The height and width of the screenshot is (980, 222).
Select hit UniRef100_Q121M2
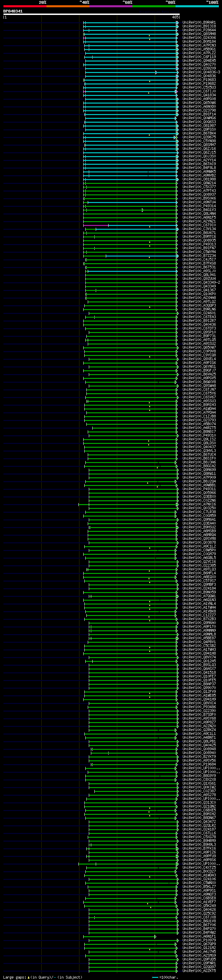click(199, 948)
